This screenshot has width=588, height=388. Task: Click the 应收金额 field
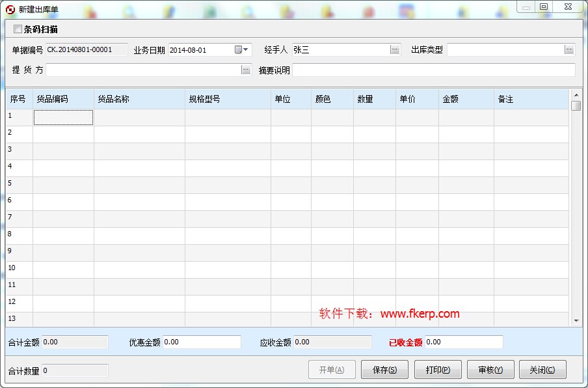[x=332, y=342]
